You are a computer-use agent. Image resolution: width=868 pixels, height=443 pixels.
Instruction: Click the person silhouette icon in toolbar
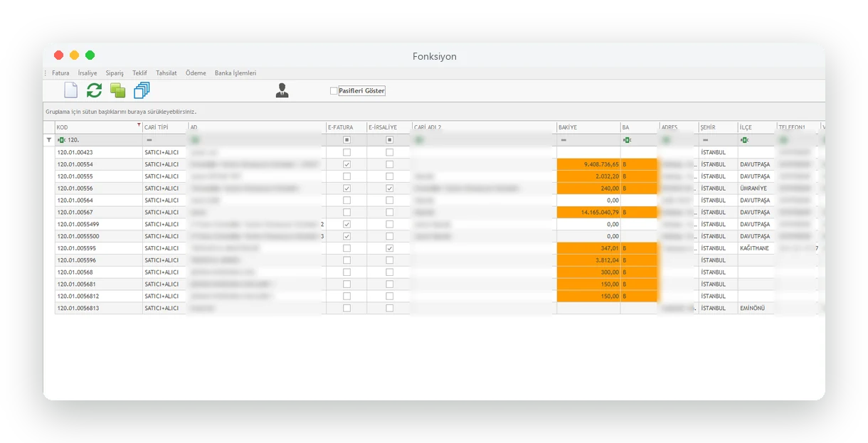(x=282, y=90)
